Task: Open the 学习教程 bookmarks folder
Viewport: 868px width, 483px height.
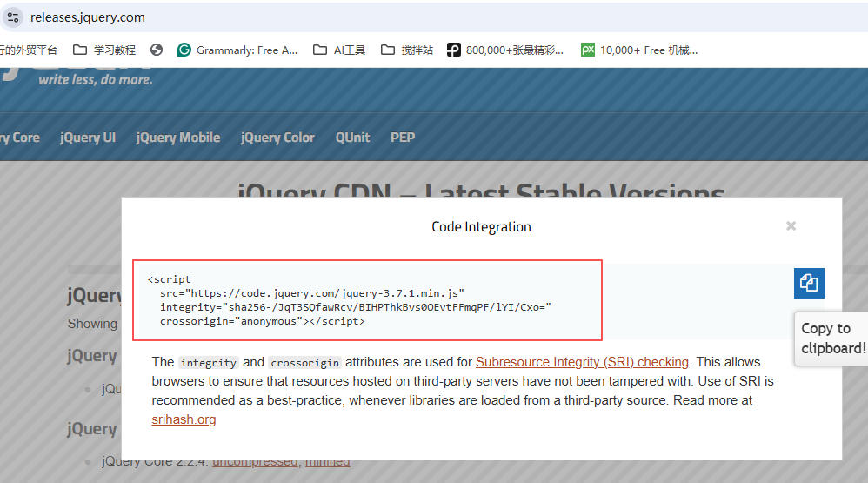Action: (x=104, y=50)
